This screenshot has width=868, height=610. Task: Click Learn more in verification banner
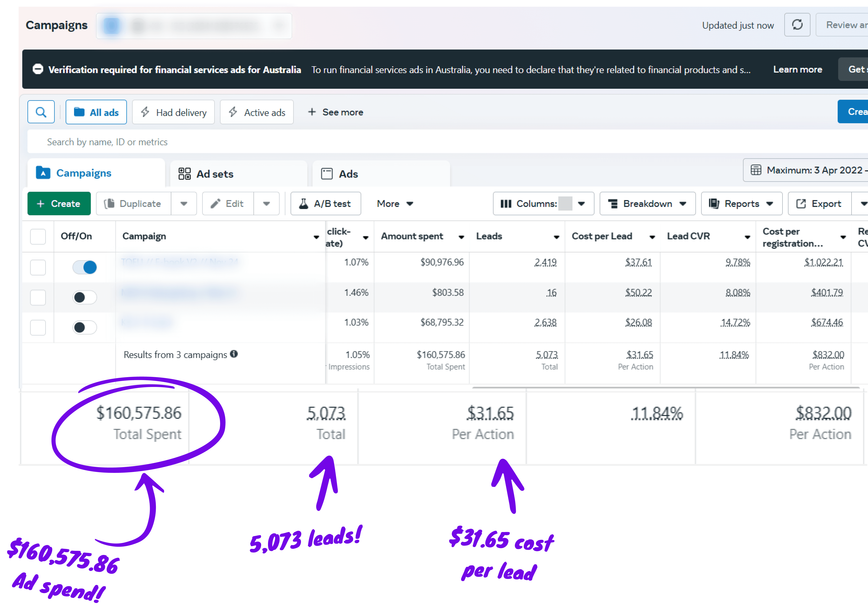tap(797, 70)
